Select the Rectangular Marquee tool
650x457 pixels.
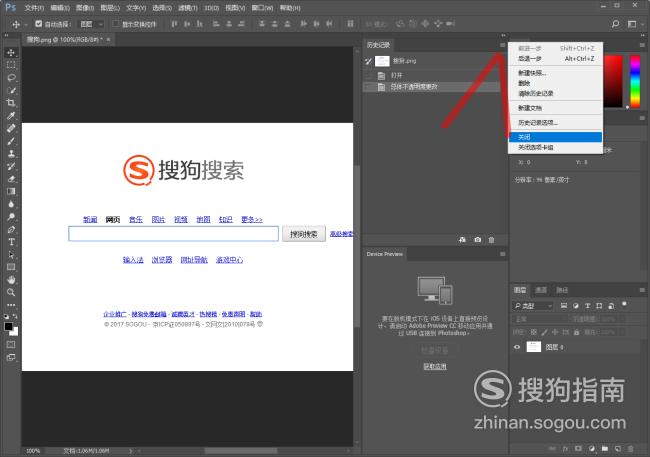click(11, 65)
